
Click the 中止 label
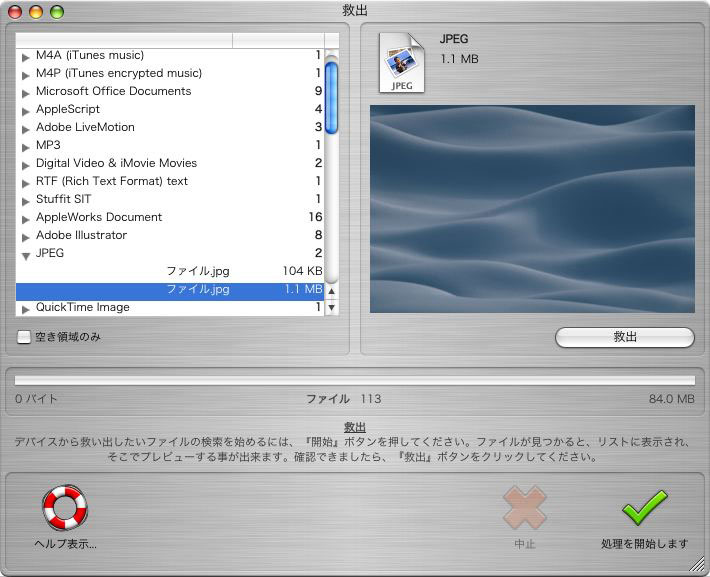click(x=525, y=543)
